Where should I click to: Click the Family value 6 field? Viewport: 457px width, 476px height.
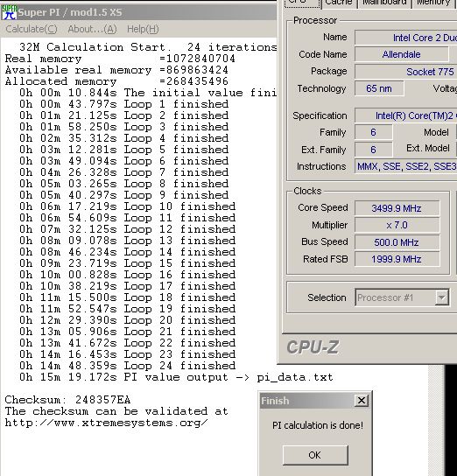coord(374,132)
